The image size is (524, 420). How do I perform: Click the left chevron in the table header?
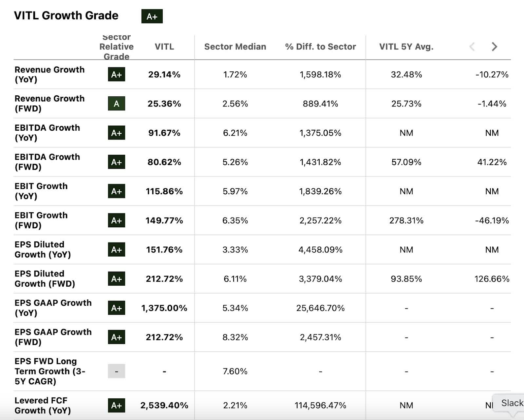(x=473, y=47)
